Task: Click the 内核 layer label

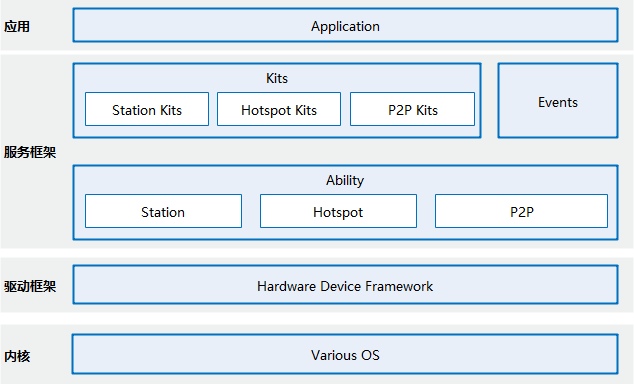Action: [x=17, y=357]
